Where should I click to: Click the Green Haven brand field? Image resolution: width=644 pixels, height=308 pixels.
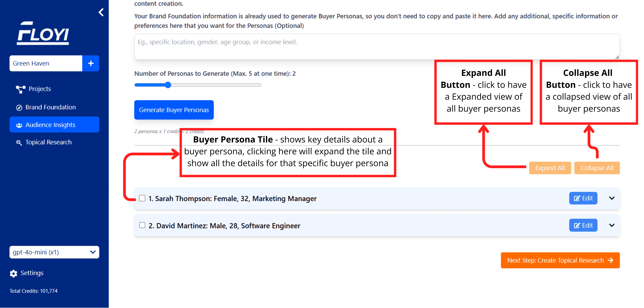pyautogui.click(x=46, y=63)
